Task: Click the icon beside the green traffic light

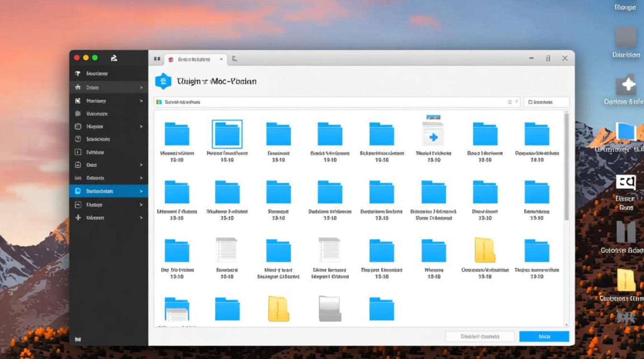Action: [x=114, y=58]
